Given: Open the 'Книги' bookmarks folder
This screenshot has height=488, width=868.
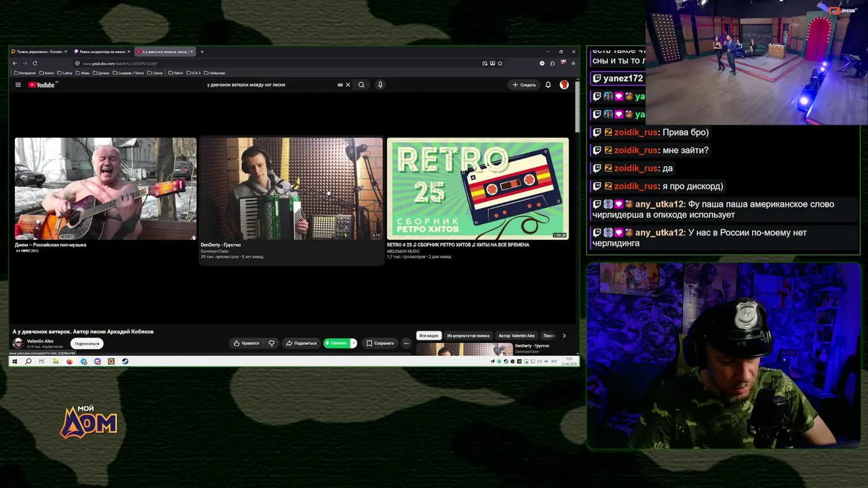Looking at the screenshot, I should tap(47, 73).
